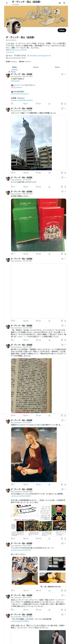Switch to the Media tab
The height and width of the screenshot is (644, 72).
point(57,67)
